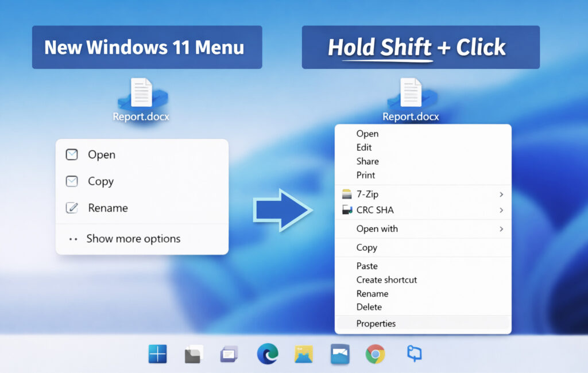The image size is (588, 373).
Task: Click Delete in the classic context menu
Action: pyautogui.click(x=369, y=307)
